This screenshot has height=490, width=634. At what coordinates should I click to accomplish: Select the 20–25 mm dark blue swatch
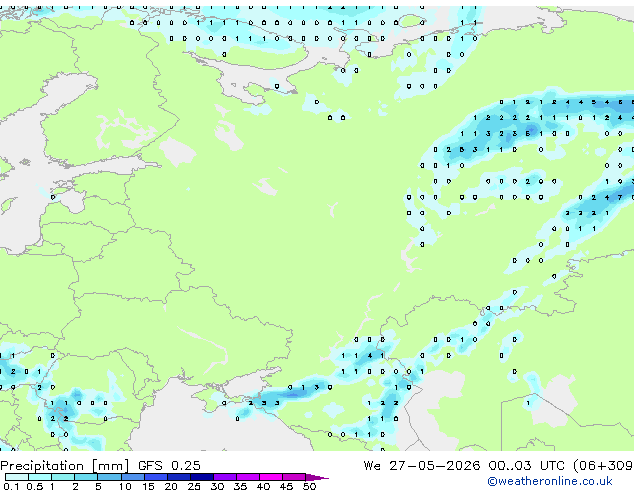(179, 477)
